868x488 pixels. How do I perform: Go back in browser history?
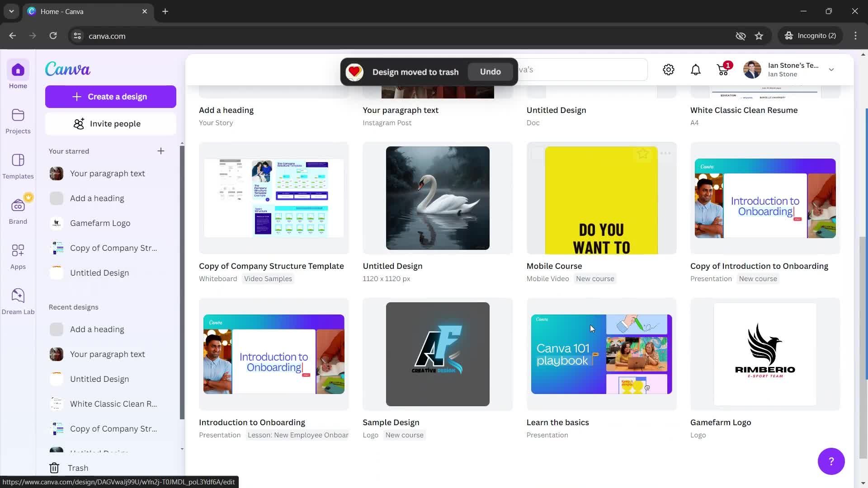[x=12, y=36]
